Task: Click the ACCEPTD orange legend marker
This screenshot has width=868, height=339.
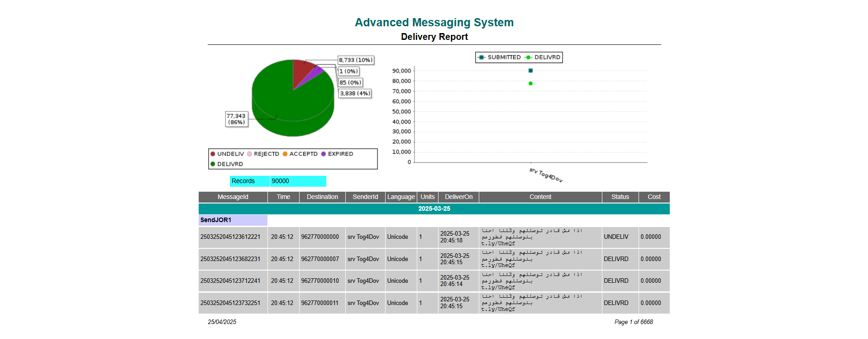Action: (285, 154)
